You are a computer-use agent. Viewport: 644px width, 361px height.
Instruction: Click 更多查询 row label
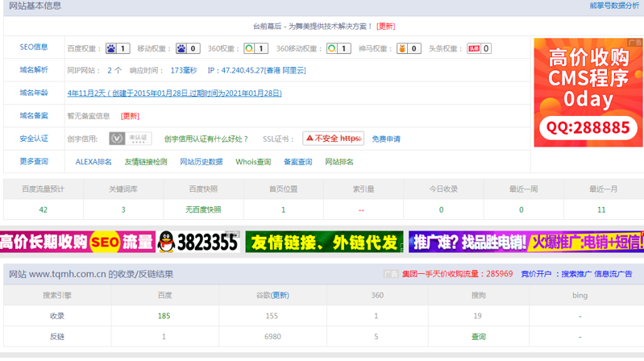34,161
